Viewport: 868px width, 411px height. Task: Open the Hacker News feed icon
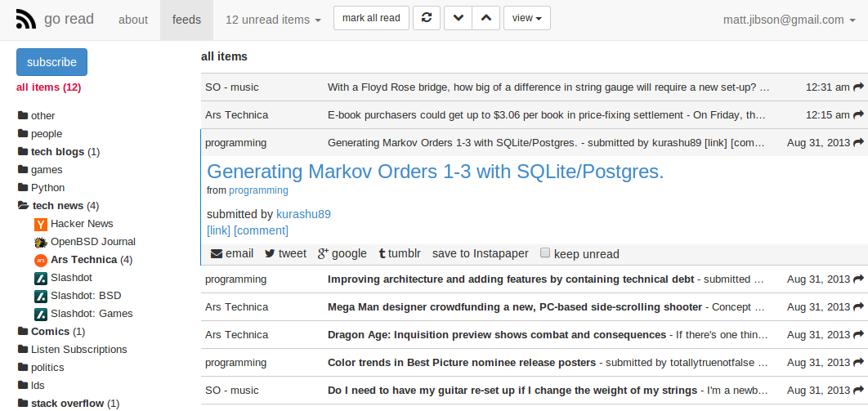[x=41, y=224]
